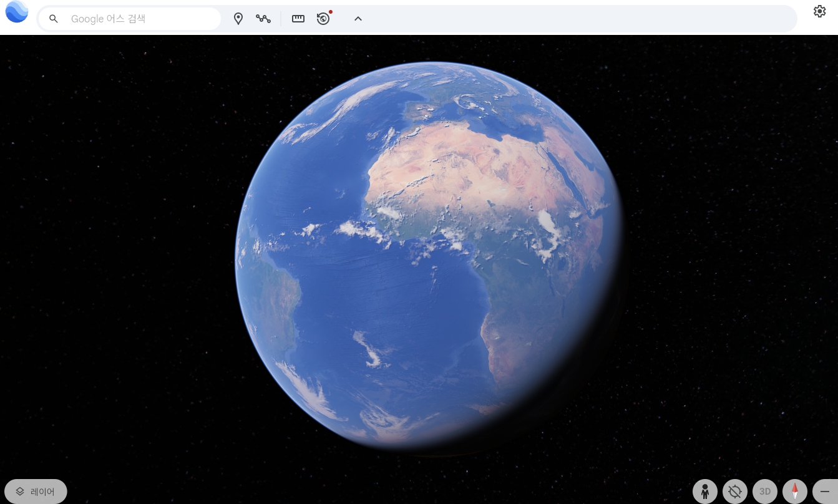The width and height of the screenshot is (838, 504).
Task: Open the 레이어 layers button
Action: pos(36,492)
